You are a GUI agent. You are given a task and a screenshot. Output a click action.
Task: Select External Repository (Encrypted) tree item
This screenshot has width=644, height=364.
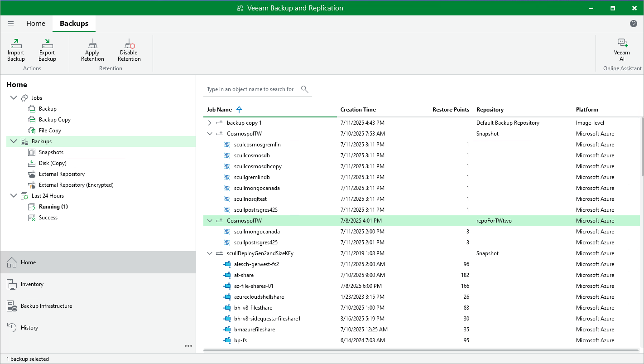76,185
